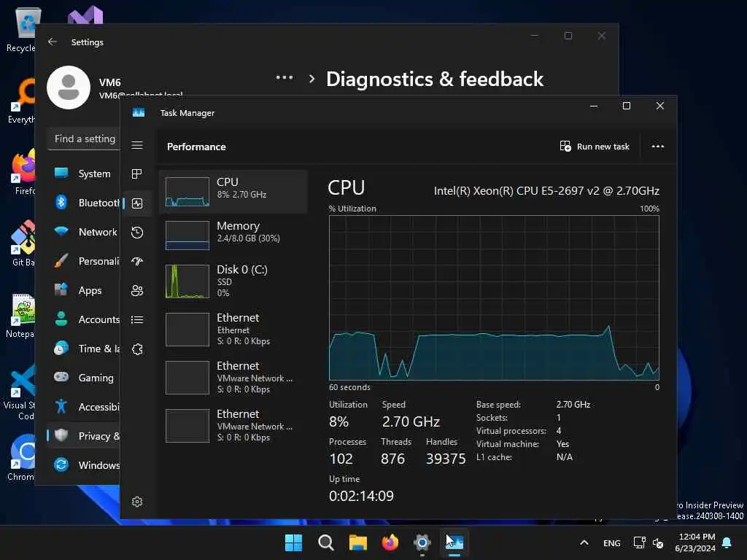Open Task Manager settings gear
The image size is (747, 560).
(x=137, y=502)
